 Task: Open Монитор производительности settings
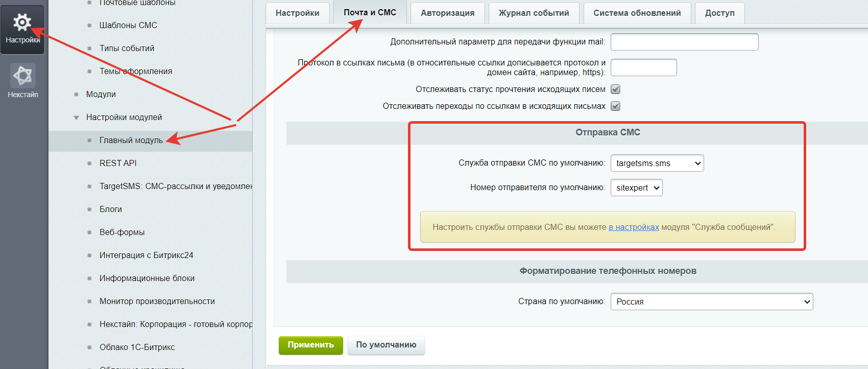pos(157,301)
